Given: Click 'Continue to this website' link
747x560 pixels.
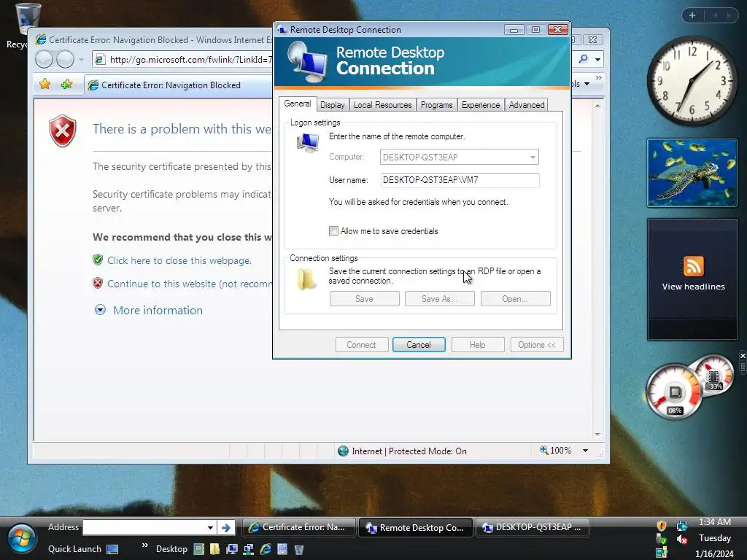Looking at the screenshot, I should click(190, 284).
